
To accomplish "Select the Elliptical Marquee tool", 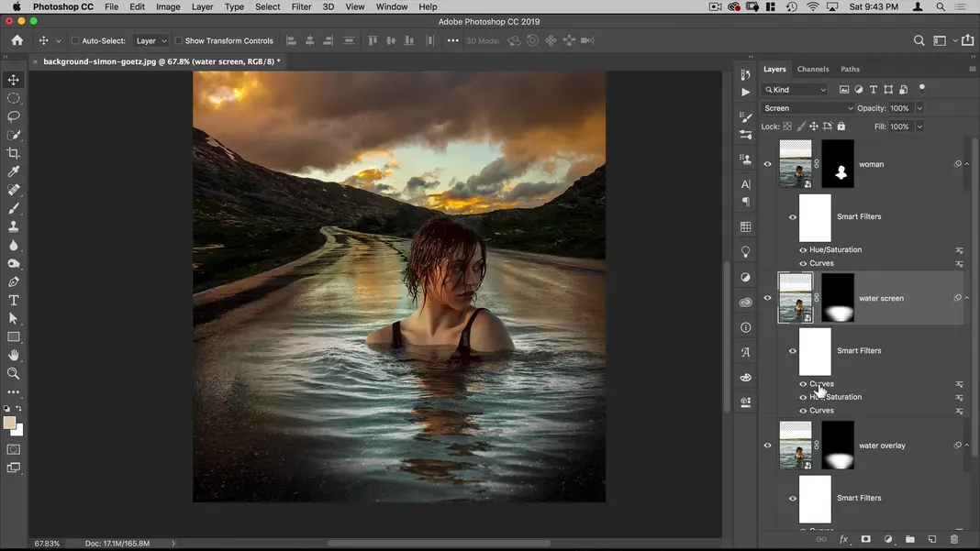I will [13, 98].
